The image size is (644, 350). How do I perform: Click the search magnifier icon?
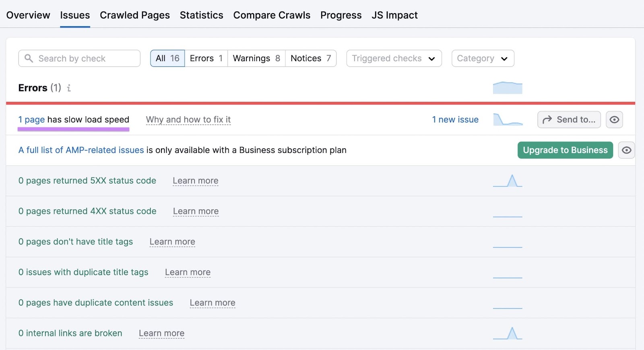coord(29,58)
